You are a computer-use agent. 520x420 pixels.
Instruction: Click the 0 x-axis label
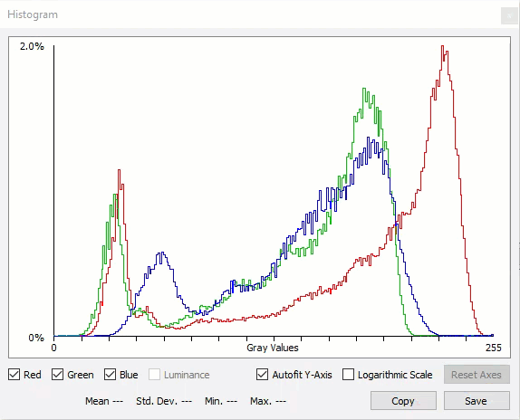(x=53, y=348)
